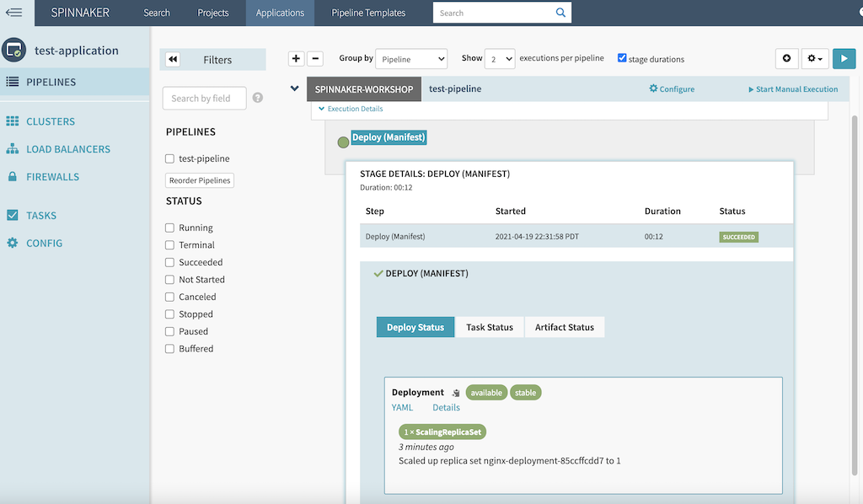Viewport: 863px width, 504px height.
Task: Collapse the Filters panel with double-arrow
Action: [x=173, y=60]
